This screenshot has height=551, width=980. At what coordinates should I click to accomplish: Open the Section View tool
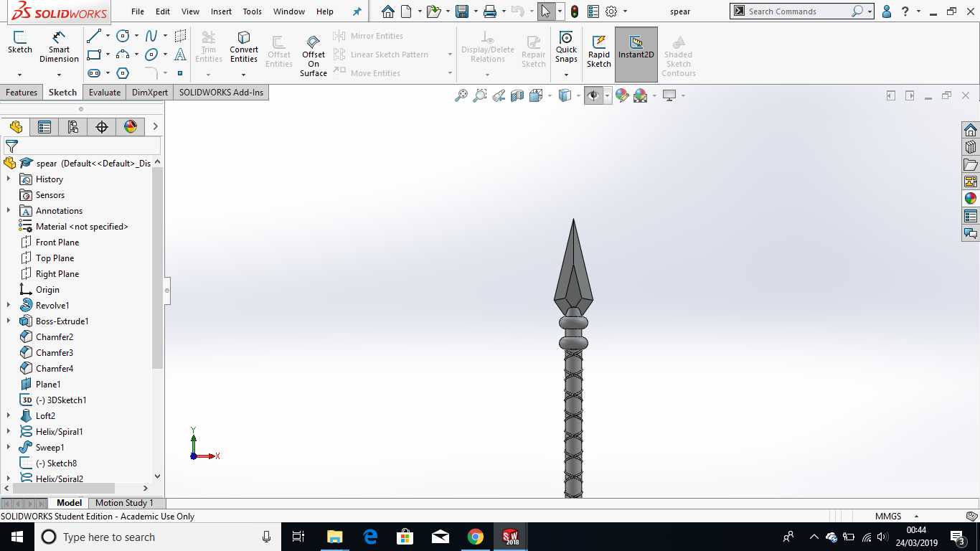[x=517, y=95]
